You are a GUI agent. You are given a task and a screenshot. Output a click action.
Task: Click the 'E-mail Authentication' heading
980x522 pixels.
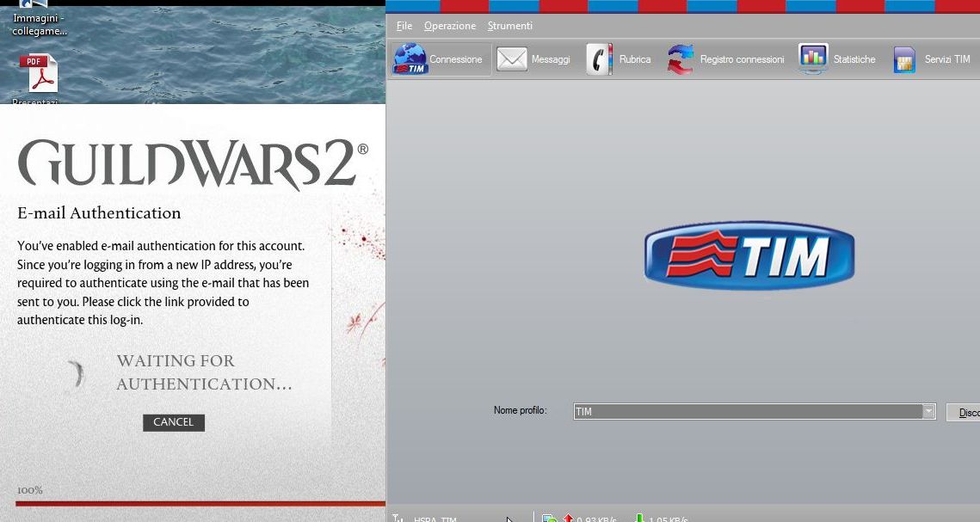(x=99, y=213)
